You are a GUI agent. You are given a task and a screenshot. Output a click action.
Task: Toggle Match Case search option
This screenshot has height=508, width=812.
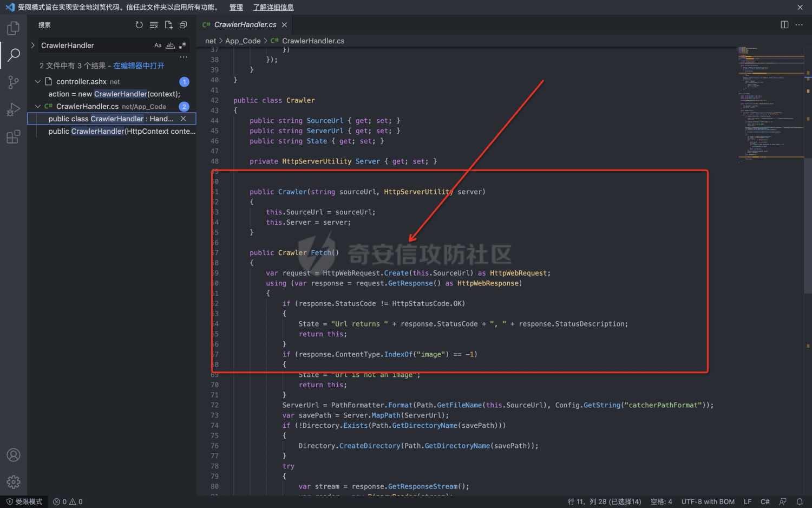point(158,45)
